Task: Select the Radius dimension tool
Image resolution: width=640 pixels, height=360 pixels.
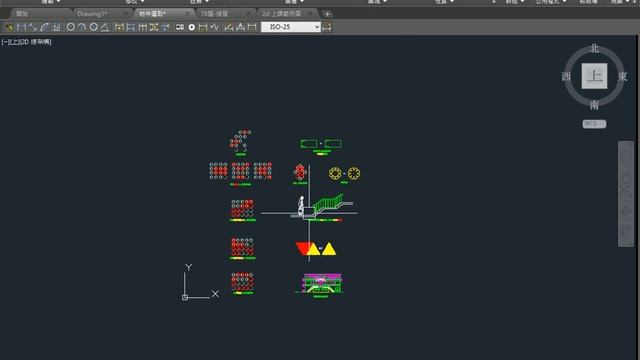Action: (x=71, y=27)
